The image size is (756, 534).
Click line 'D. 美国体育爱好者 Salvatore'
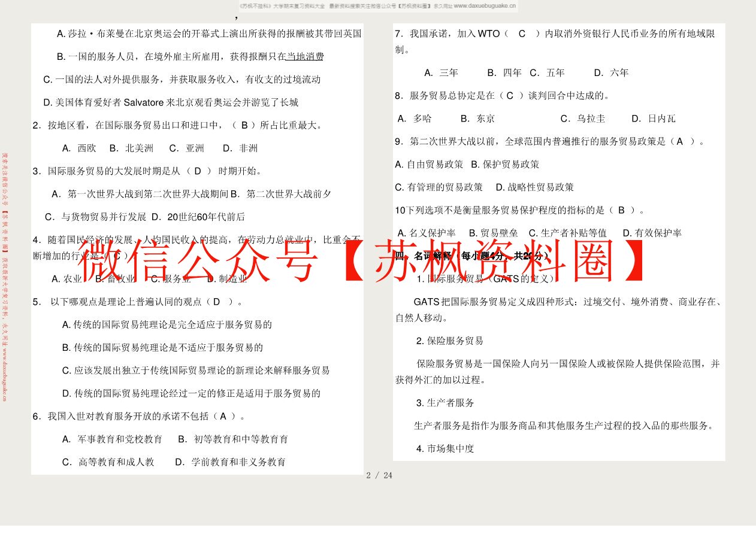pyautogui.click(x=171, y=102)
